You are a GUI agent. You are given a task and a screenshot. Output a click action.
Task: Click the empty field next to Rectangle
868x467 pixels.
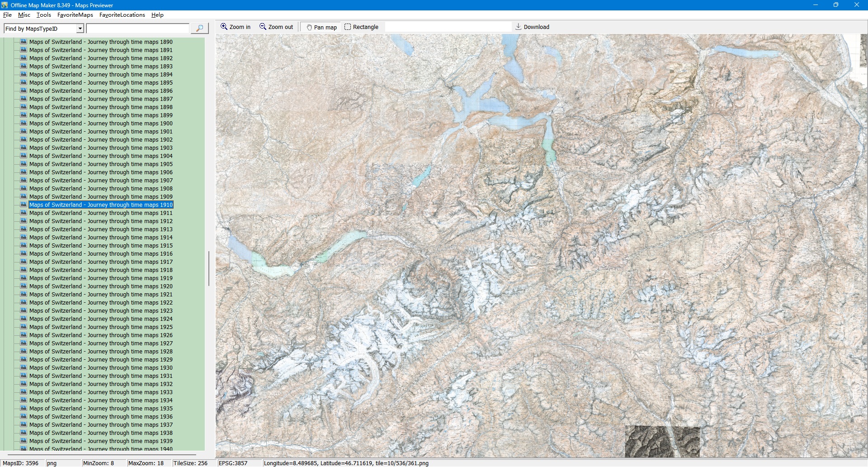(448, 27)
